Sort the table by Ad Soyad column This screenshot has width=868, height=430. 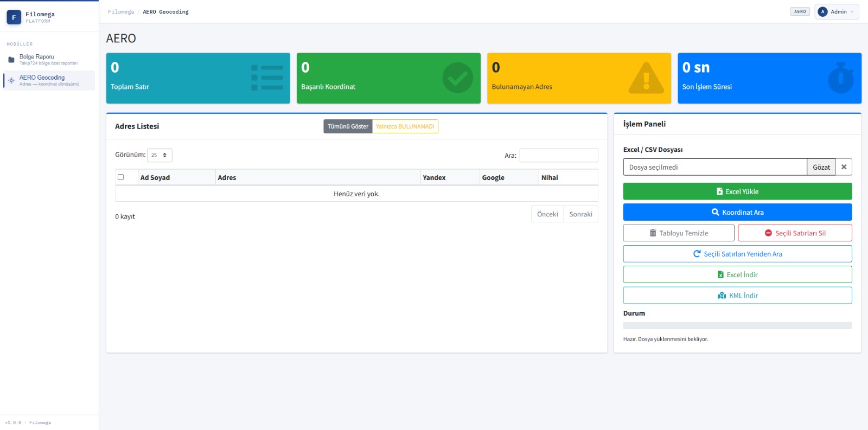pos(155,178)
